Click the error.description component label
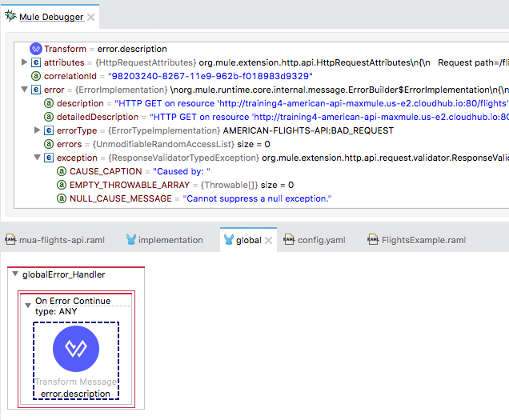This screenshot has height=420, width=509. (75, 394)
